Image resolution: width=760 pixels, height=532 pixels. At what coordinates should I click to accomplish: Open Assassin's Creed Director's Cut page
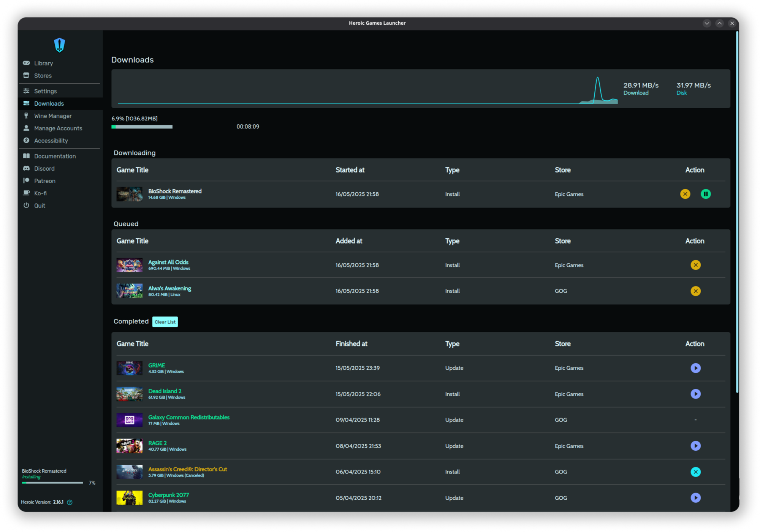[x=187, y=469]
